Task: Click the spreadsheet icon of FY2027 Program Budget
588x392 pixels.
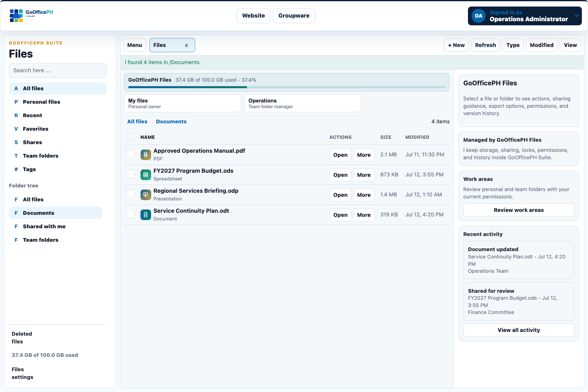Action: (146, 175)
